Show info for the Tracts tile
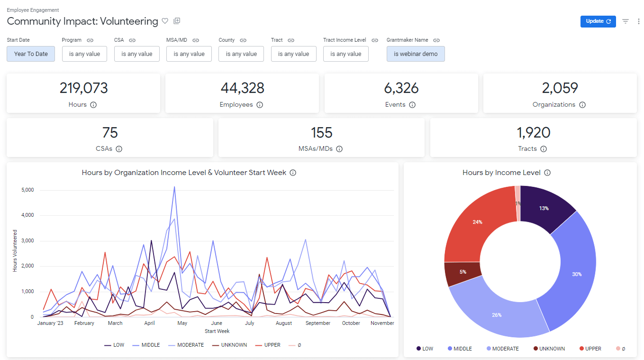 [x=544, y=149]
